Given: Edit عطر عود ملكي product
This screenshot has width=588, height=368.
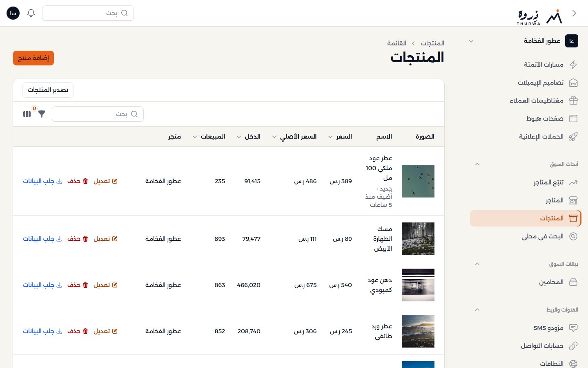Looking at the screenshot, I should (x=105, y=181).
